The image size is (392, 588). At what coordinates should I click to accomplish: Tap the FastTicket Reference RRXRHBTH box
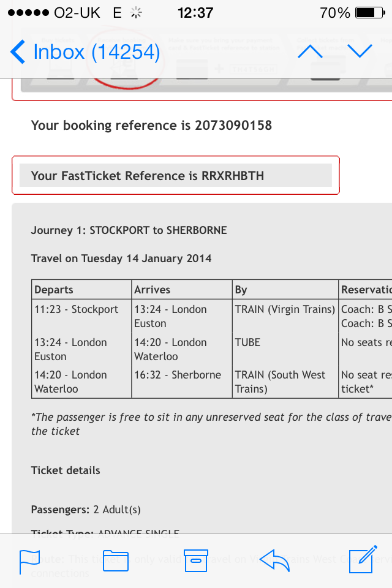click(x=176, y=176)
